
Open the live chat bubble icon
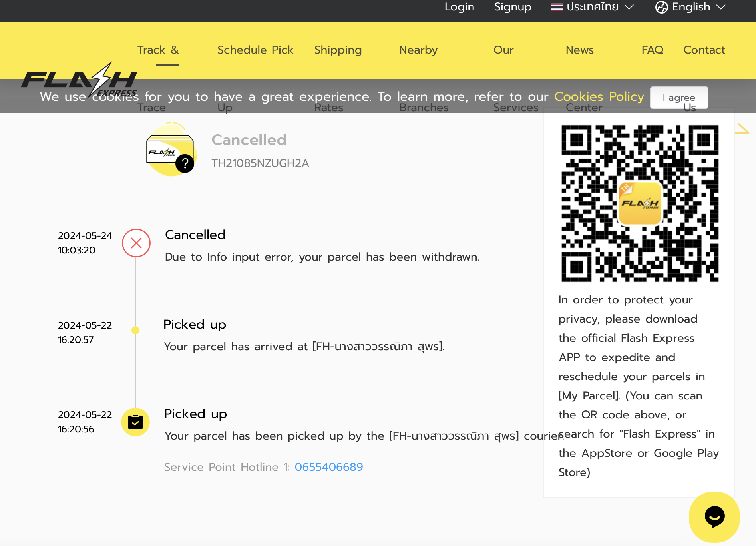pos(714,517)
